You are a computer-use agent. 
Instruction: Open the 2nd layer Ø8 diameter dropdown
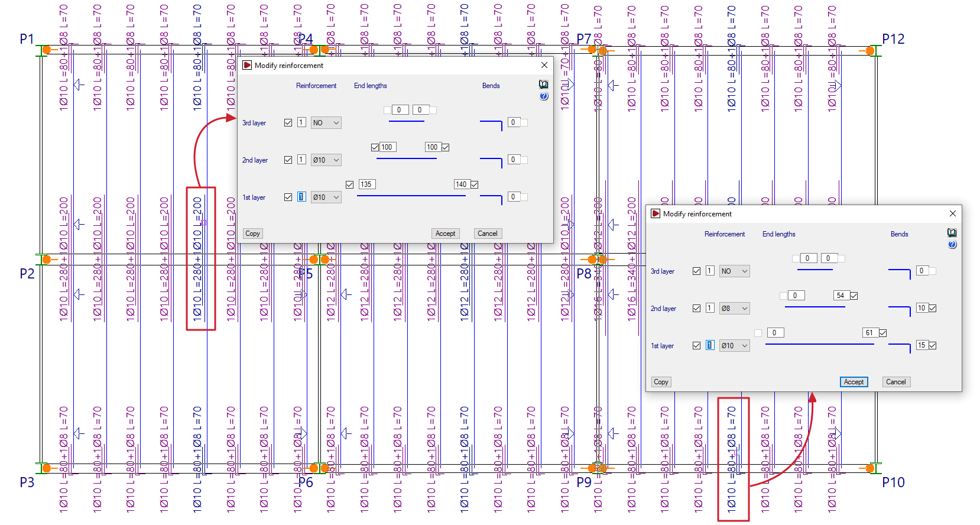[735, 309]
